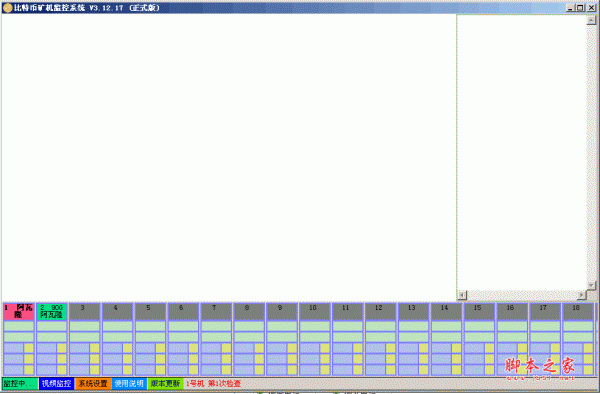Select miner 2 906 阿瓦隆 green header
This screenshot has height=394, width=600.
[52, 312]
